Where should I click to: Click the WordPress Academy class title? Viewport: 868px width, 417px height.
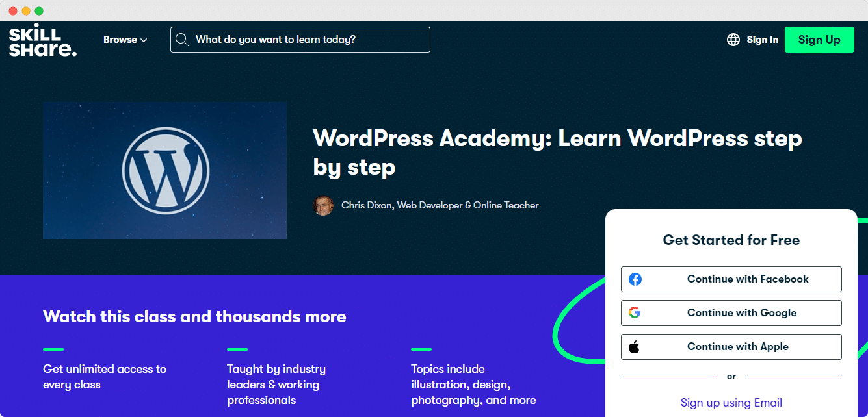(x=557, y=153)
